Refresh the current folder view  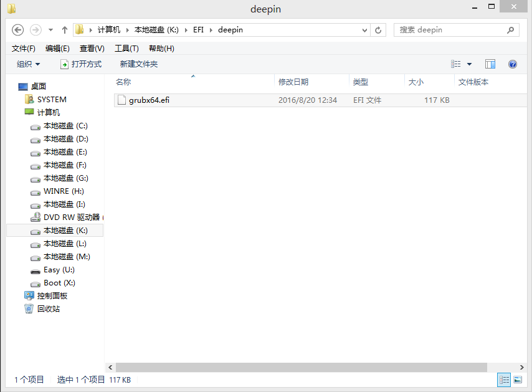[x=378, y=30]
